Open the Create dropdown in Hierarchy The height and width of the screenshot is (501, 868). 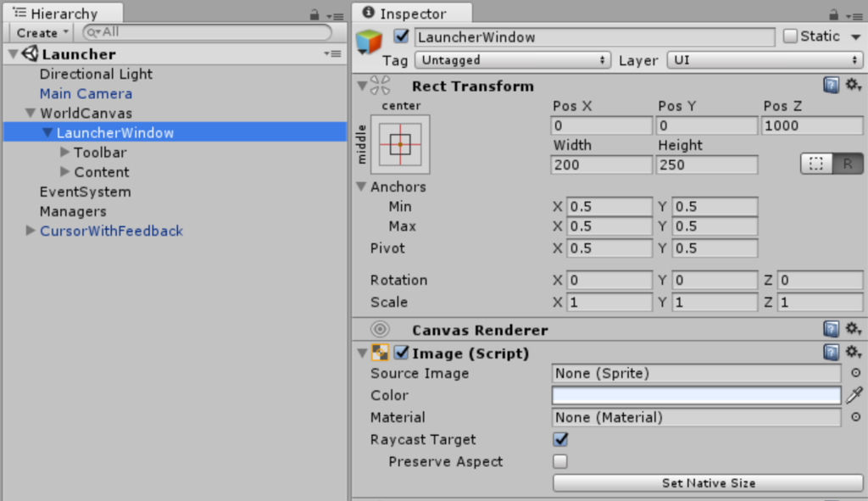[42, 33]
